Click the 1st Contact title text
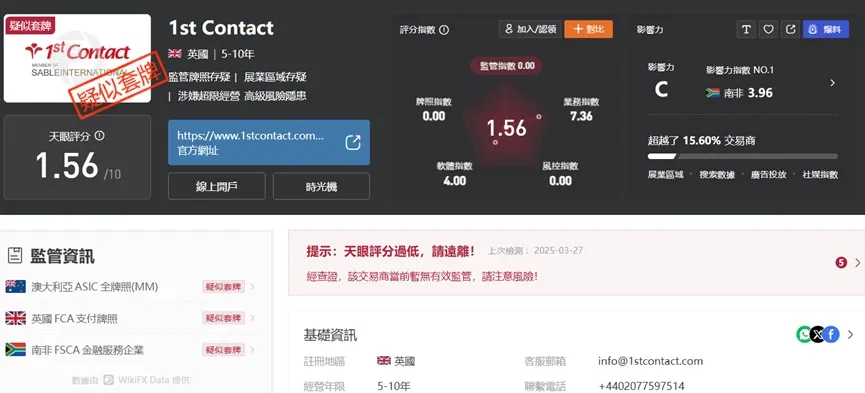This screenshot has height=393, width=865. (221, 28)
